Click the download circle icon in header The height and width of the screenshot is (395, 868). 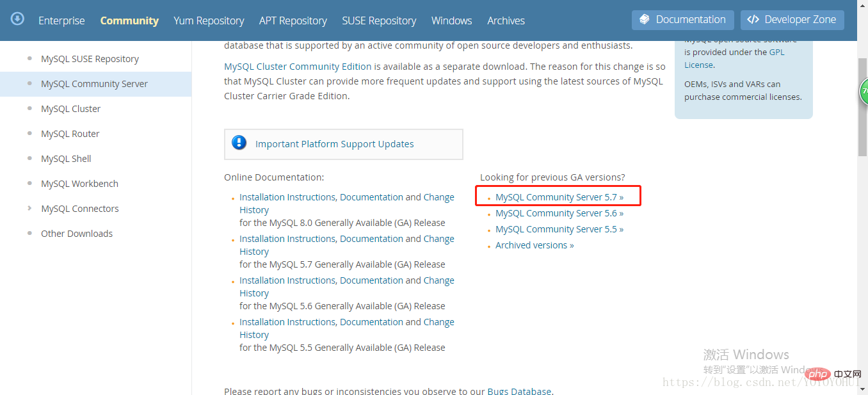click(x=18, y=19)
